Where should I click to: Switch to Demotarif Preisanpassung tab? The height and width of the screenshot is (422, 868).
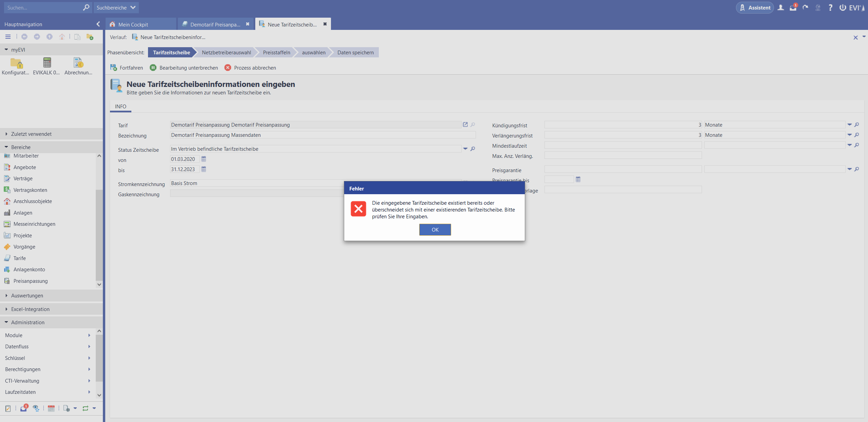[x=215, y=24]
